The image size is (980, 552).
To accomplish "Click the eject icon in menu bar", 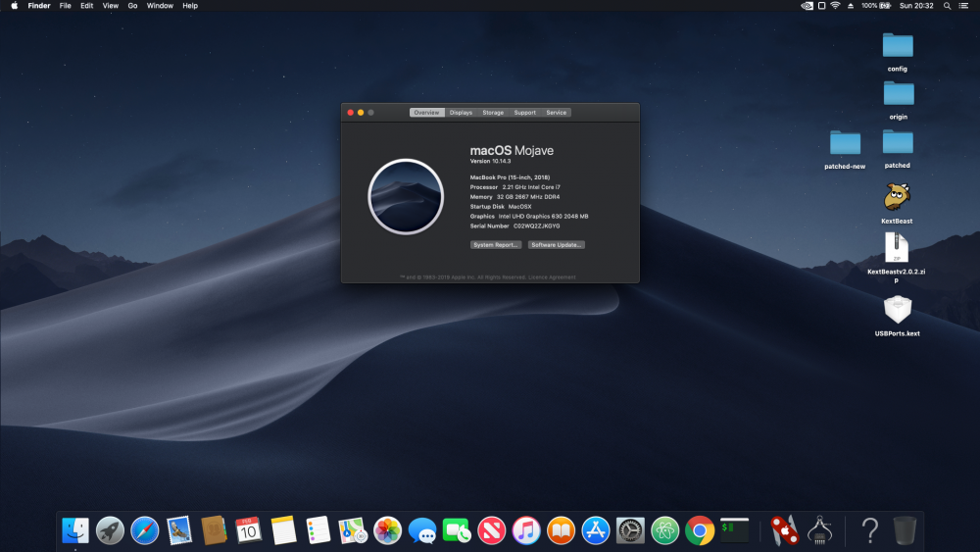I will (851, 6).
